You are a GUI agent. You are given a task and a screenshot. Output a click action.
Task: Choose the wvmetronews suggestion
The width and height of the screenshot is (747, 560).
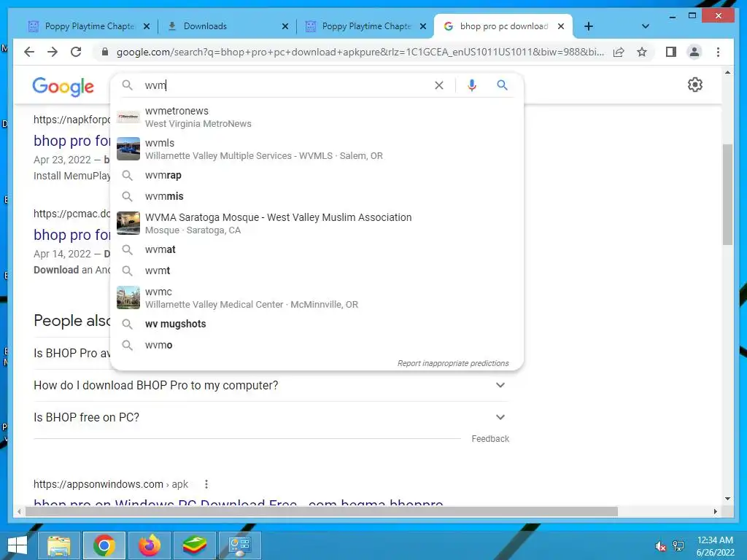pos(317,117)
